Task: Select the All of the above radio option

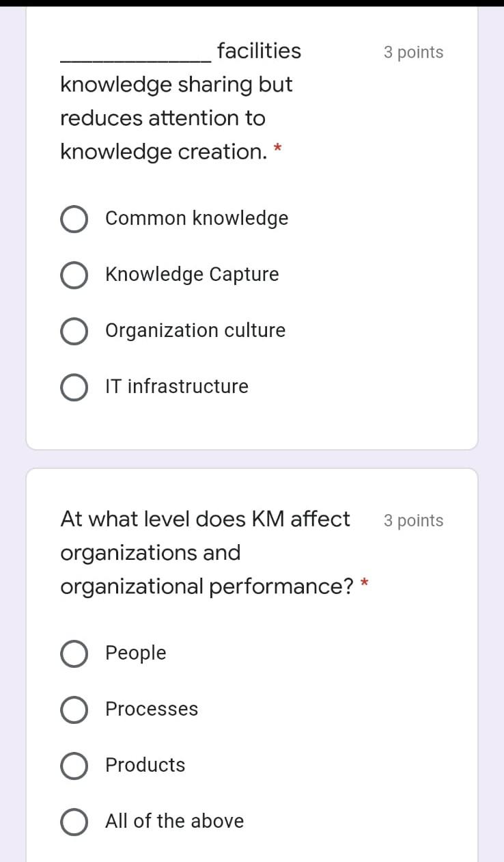Action: pyautogui.click(x=74, y=822)
